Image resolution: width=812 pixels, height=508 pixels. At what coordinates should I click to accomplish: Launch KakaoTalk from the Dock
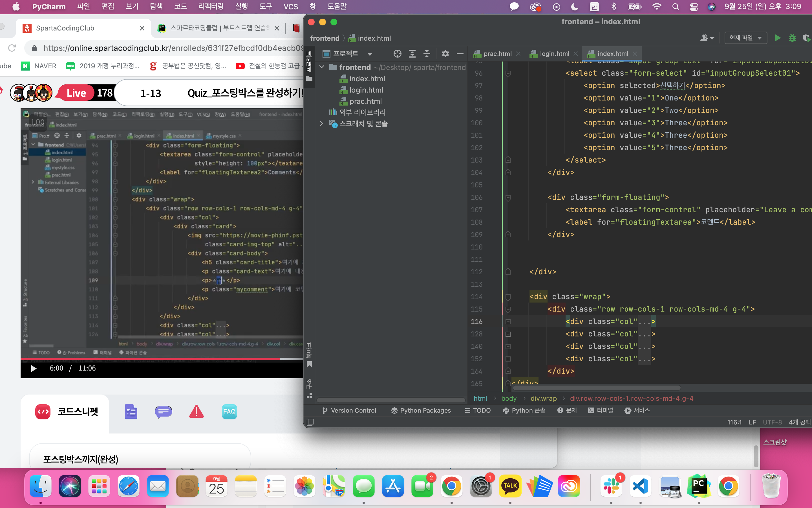point(510,486)
